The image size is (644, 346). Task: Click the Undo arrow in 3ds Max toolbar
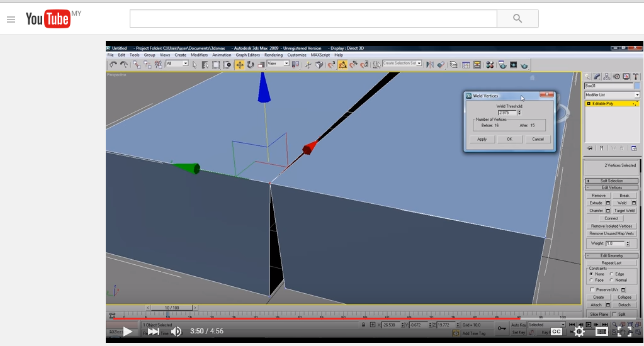click(x=113, y=64)
